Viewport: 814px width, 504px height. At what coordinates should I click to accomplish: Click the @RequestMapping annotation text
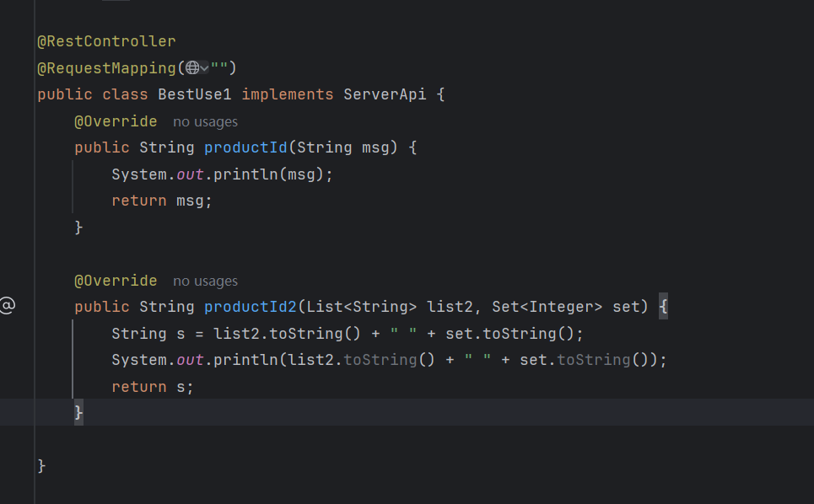tap(107, 68)
